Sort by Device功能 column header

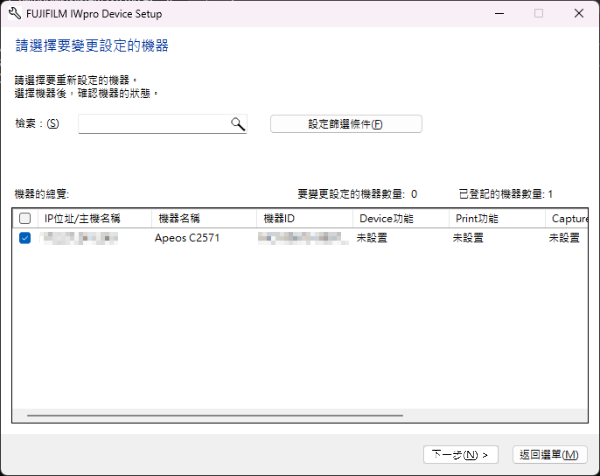tap(401, 218)
